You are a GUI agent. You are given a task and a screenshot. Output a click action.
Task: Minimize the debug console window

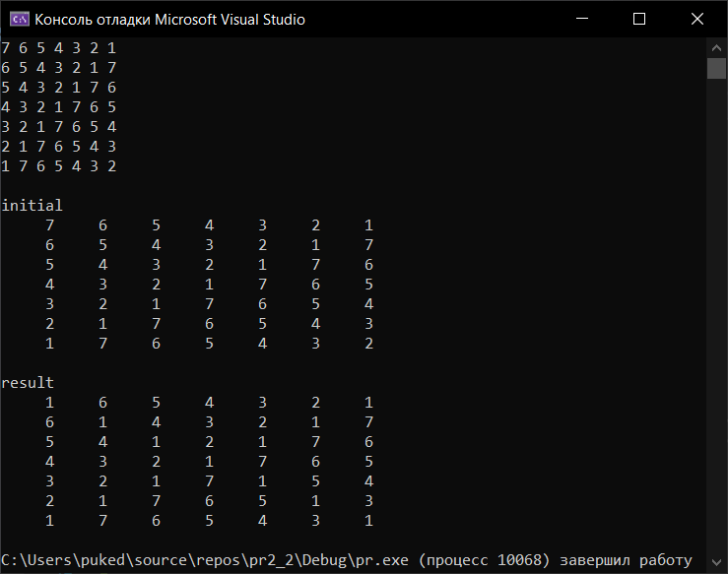(593, 19)
